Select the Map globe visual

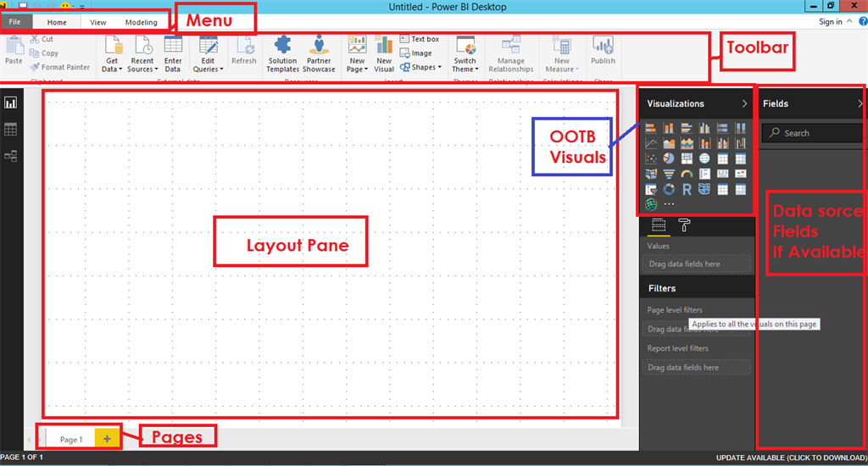pyautogui.click(x=704, y=158)
